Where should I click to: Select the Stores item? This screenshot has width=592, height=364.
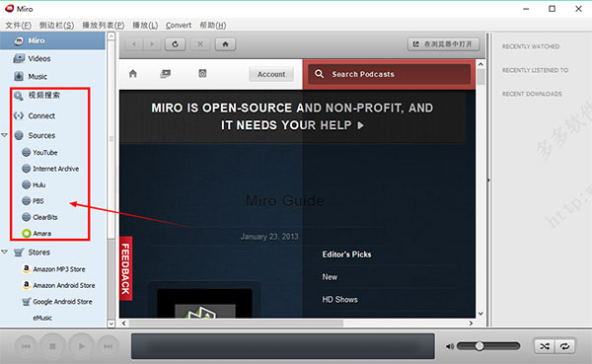(x=38, y=253)
